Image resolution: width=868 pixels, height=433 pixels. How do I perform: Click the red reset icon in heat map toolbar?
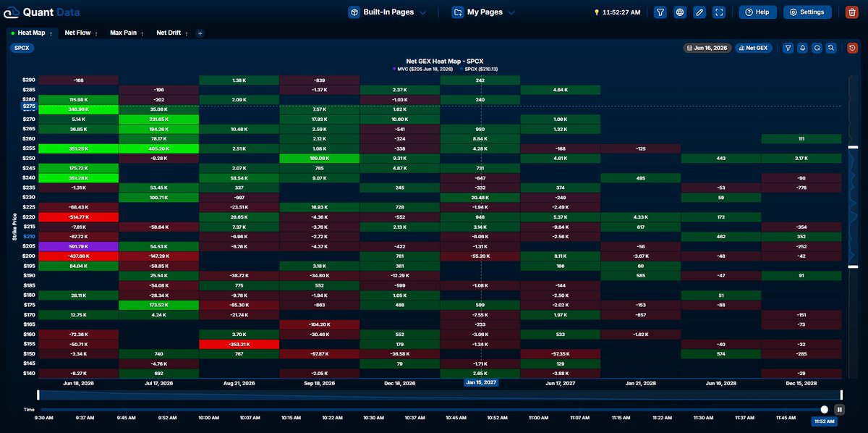coord(852,48)
